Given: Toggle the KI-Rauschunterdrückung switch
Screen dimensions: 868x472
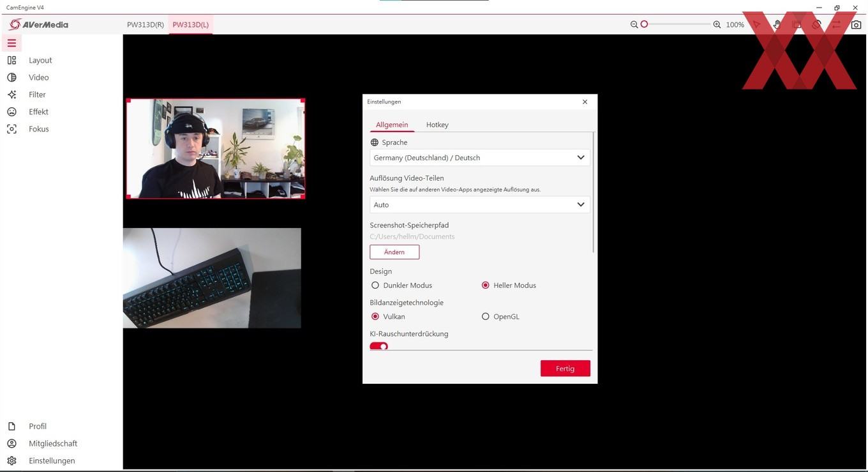Looking at the screenshot, I should tap(379, 346).
